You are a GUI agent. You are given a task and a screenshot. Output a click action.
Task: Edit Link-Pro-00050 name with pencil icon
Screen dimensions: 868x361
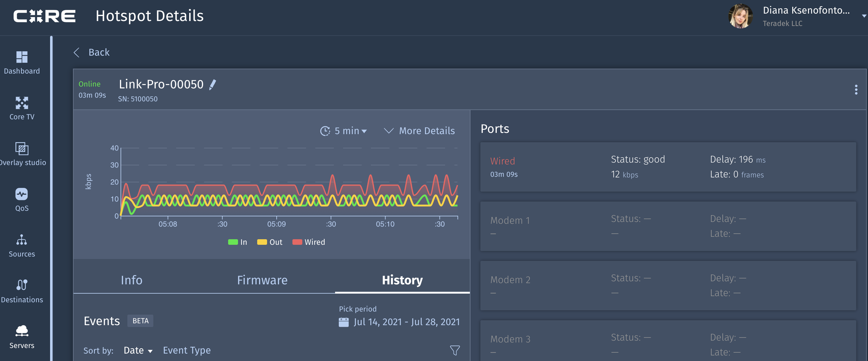212,85
